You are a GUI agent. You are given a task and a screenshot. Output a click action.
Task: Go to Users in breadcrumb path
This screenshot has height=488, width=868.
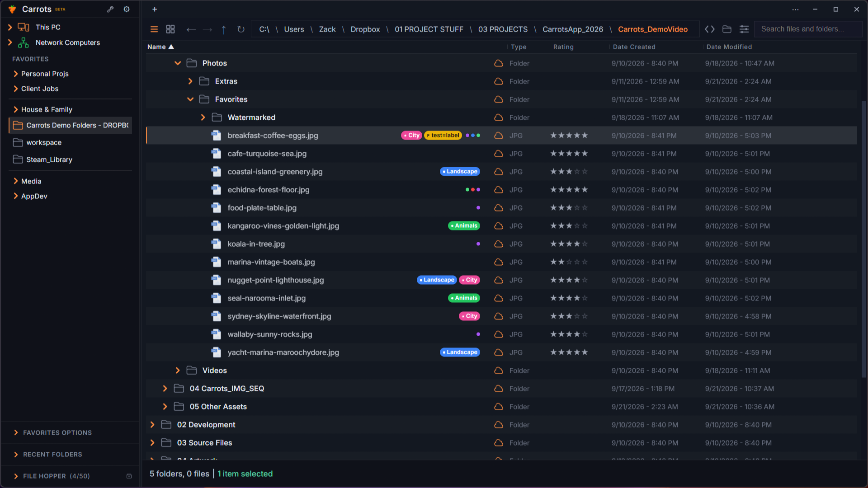294,29
